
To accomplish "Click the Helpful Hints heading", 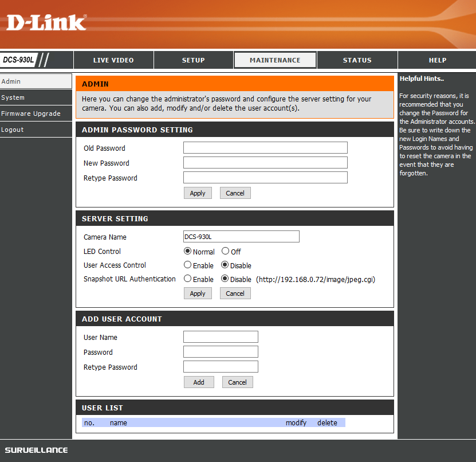I will click(422, 79).
